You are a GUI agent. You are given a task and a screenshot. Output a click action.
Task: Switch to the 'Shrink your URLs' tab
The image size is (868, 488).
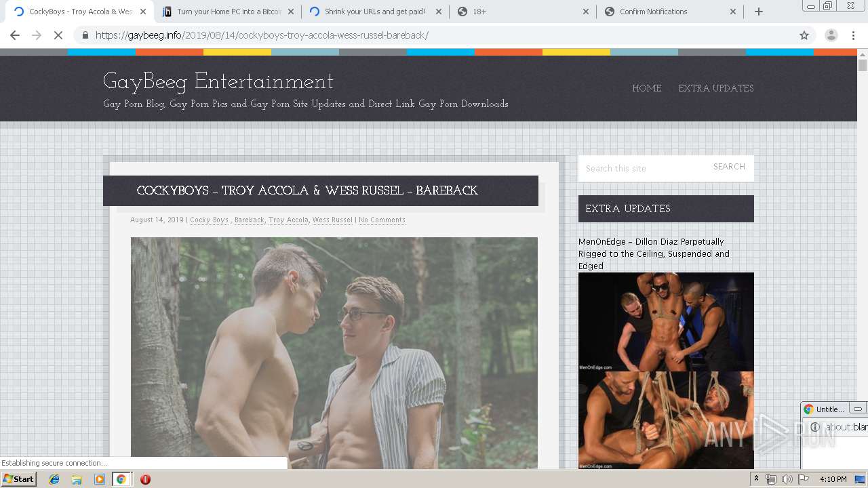[x=374, y=12]
